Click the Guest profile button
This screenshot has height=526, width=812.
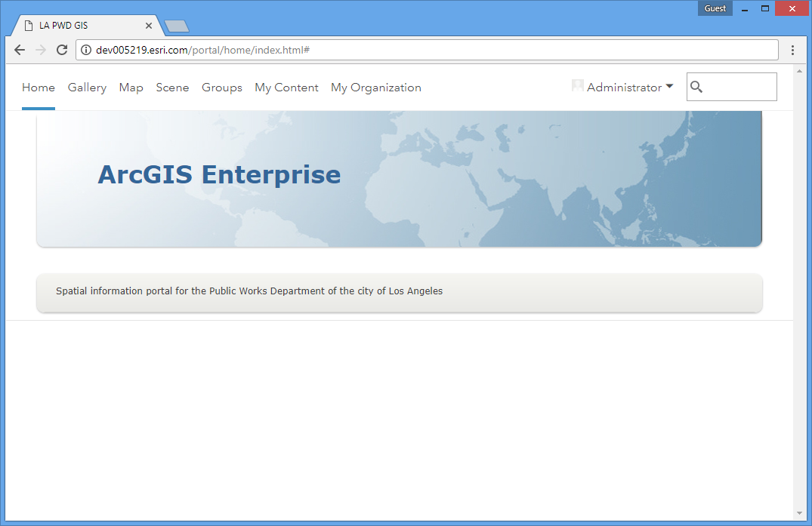click(715, 8)
